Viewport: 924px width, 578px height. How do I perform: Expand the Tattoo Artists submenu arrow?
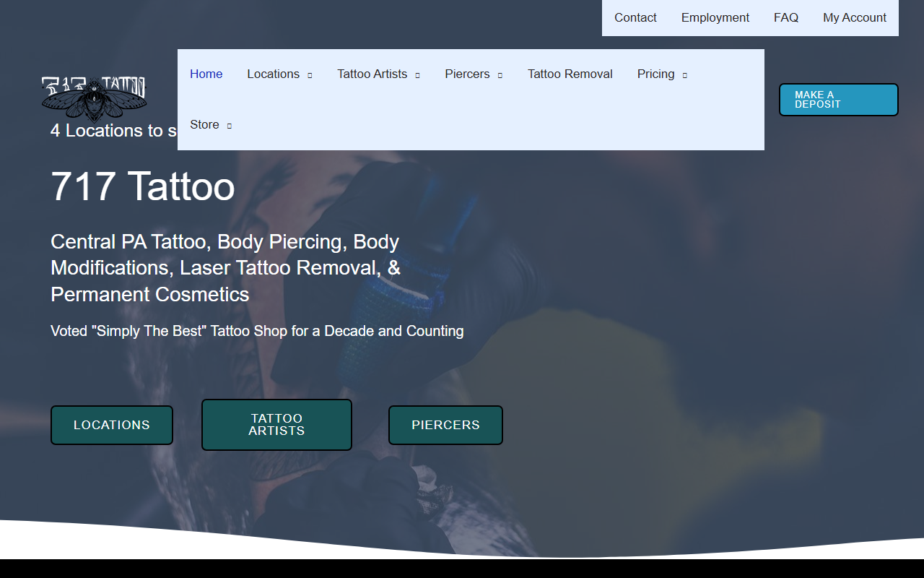(x=417, y=75)
